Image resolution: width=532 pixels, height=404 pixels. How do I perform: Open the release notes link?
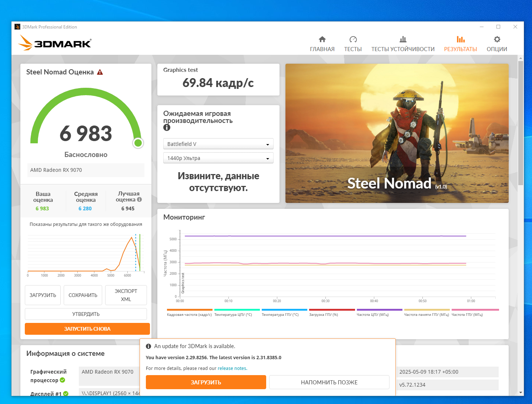[232, 368]
